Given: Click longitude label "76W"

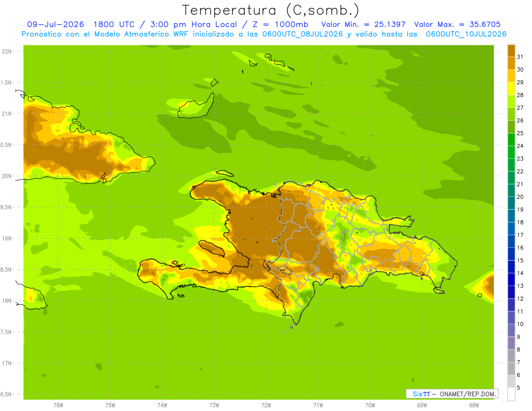Looking at the screenshot, I should pyautogui.click(x=58, y=405).
